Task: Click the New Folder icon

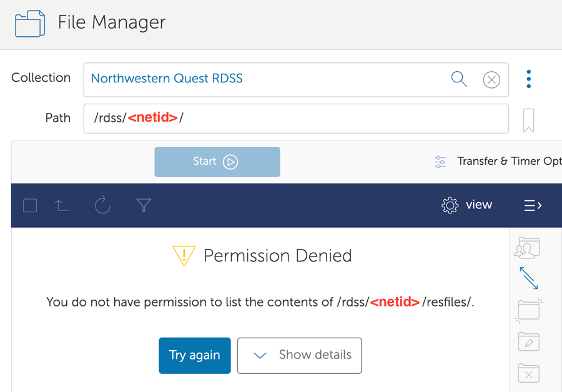Action: [529, 310]
